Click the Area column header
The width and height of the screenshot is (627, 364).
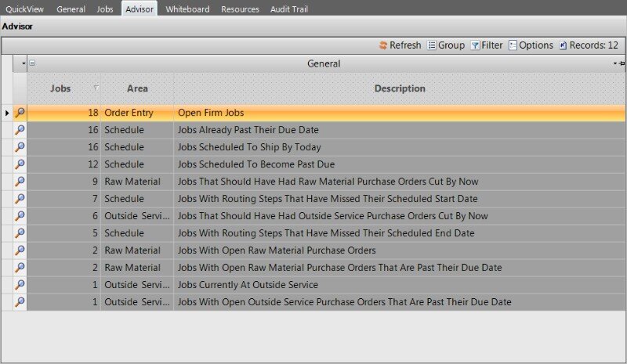point(137,88)
